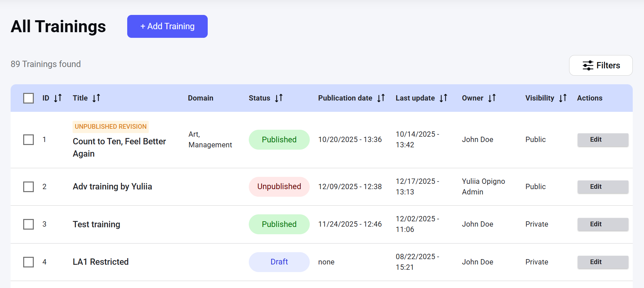Viewport: 644px width, 288px height.
Task: Click last update 10/14/2025 - 13:42
Action: [417, 140]
